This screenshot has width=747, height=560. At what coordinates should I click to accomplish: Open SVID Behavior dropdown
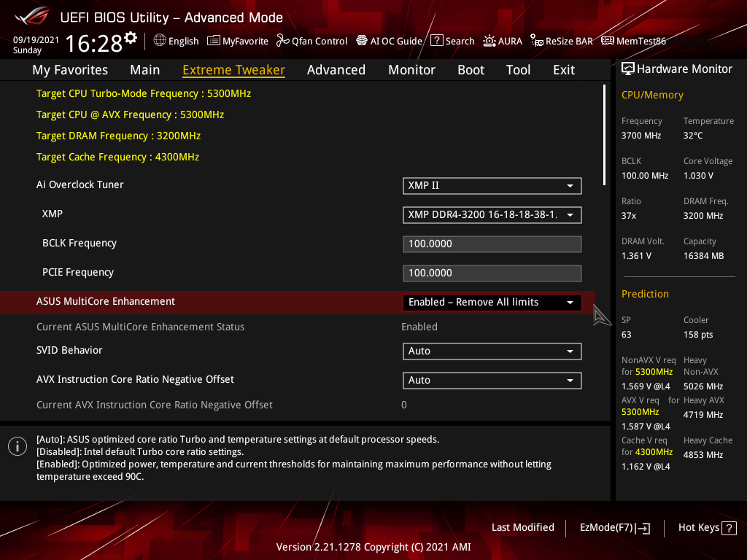[492, 351]
